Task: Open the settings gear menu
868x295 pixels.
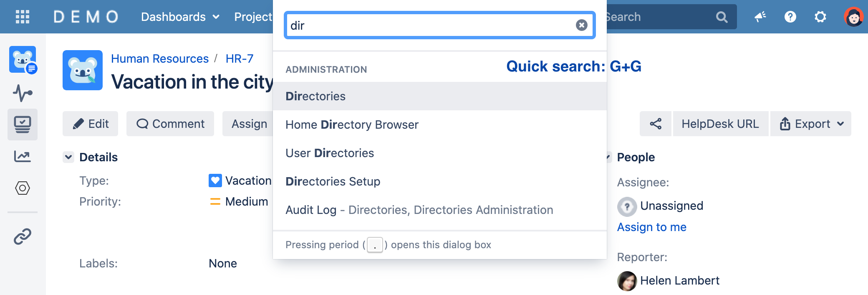Action: [x=820, y=17]
